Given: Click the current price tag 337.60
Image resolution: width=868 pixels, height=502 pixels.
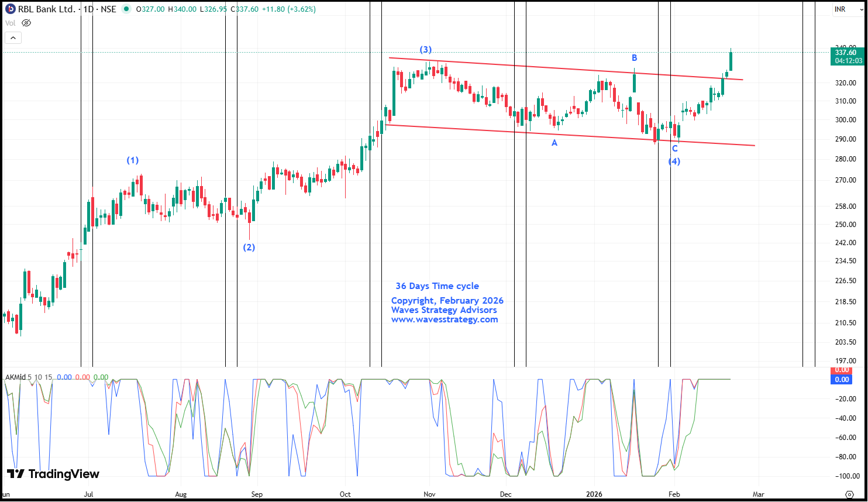Looking at the screenshot, I should pyautogui.click(x=846, y=53).
